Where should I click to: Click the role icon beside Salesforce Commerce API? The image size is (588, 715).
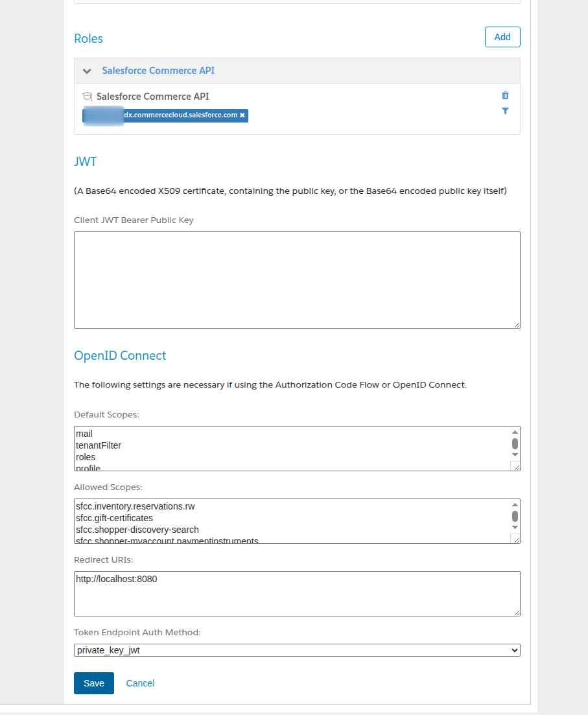[x=87, y=96]
